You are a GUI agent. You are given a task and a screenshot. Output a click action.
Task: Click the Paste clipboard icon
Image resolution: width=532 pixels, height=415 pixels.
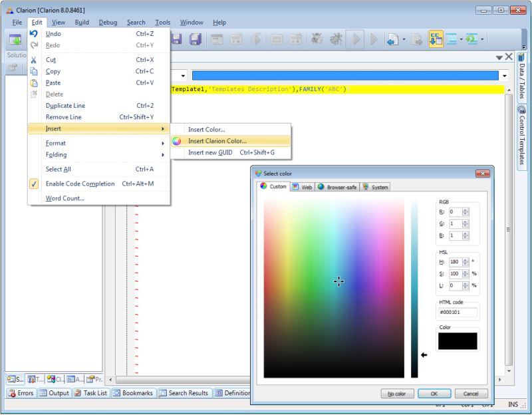(x=34, y=82)
